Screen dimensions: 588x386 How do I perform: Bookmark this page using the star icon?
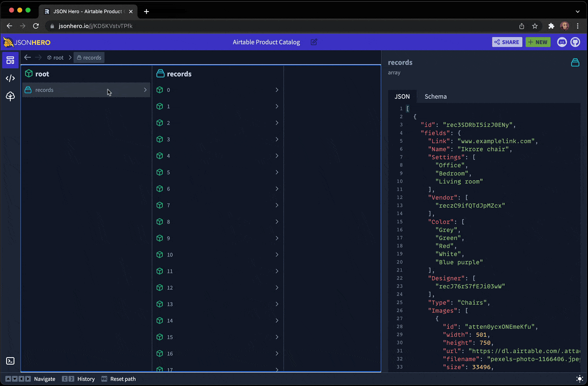pyautogui.click(x=535, y=26)
